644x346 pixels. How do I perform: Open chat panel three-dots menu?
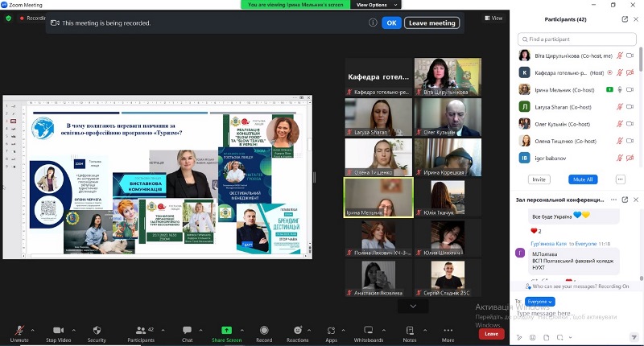click(x=613, y=200)
